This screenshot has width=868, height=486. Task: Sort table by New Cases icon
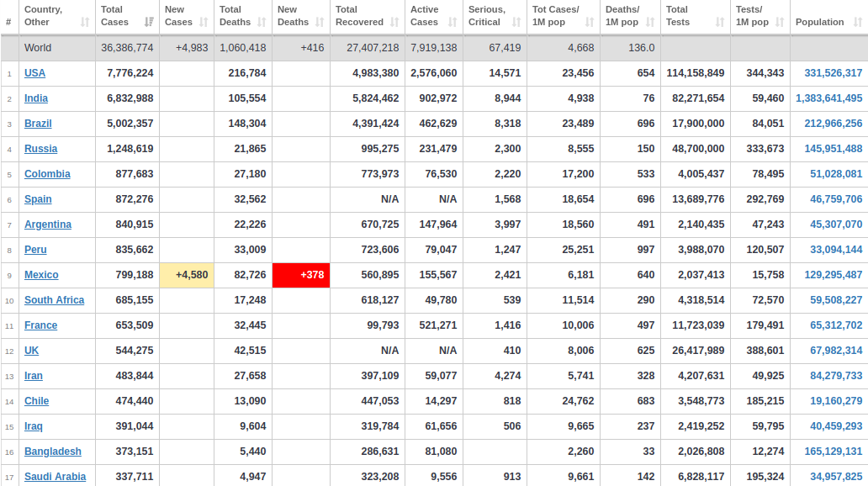tap(204, 22)
